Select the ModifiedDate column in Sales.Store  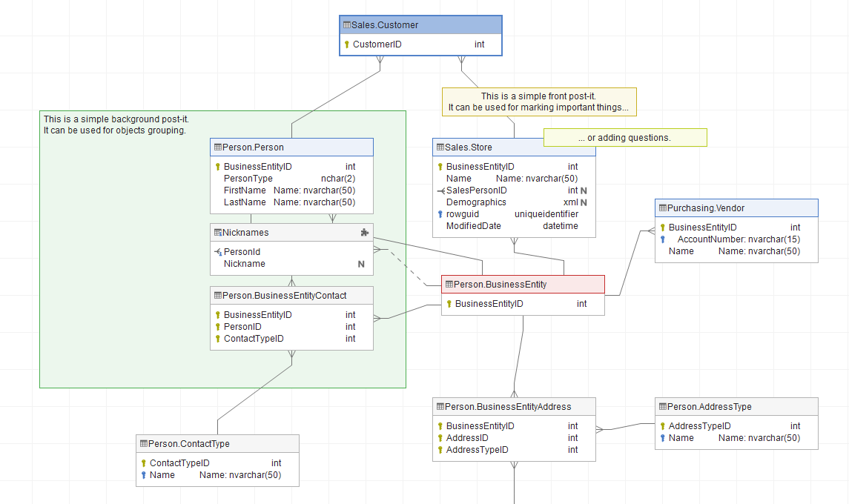tap(474, 226)
